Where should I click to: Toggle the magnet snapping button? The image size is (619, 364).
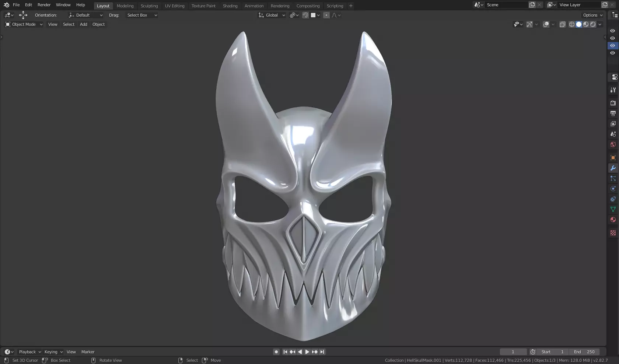tap(305, 15)
